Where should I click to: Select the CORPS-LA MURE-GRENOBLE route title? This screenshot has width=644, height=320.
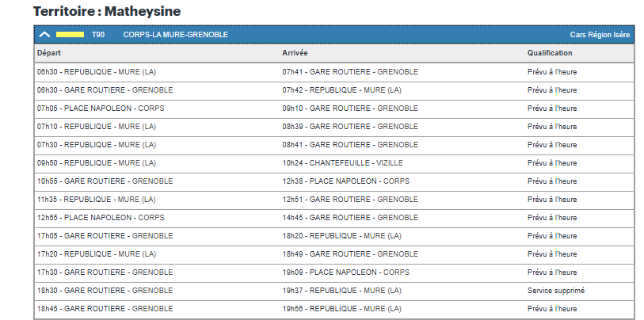(x=175, y=35)
